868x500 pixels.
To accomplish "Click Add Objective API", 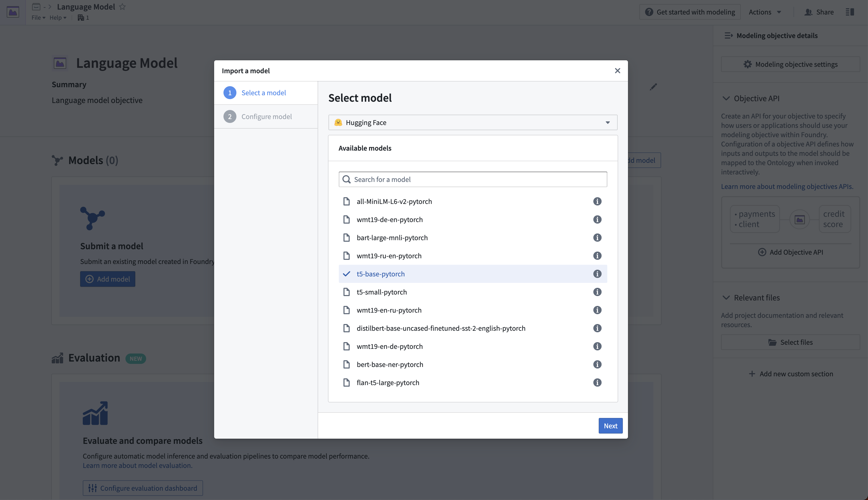I will coord(790,252).
